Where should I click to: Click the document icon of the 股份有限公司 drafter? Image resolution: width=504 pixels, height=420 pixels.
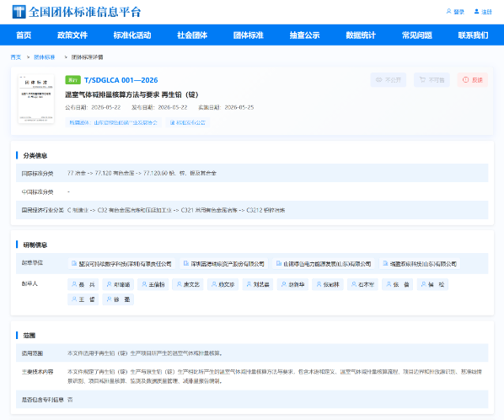click(185, 264)
